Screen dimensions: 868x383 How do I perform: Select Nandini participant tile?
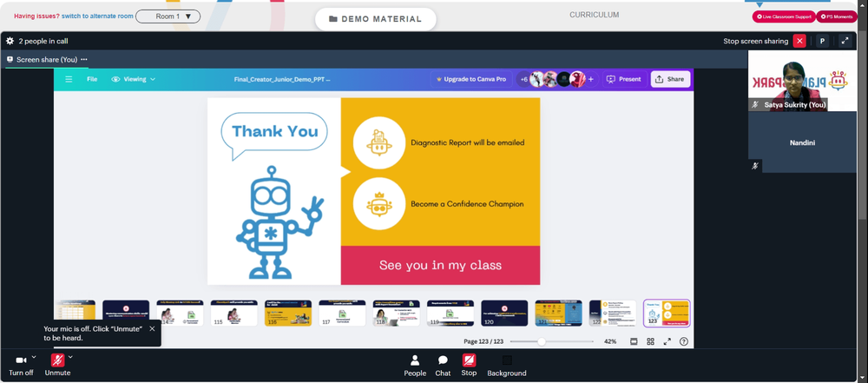(x=802, y=142)
